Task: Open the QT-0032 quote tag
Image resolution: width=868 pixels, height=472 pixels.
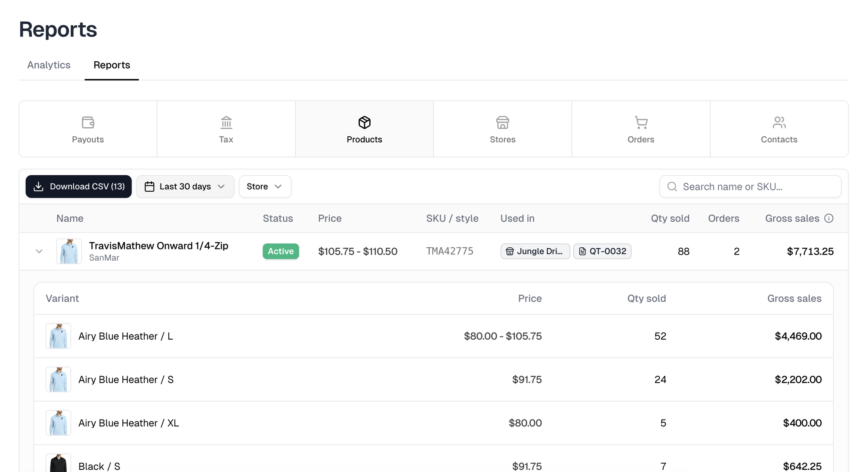Action: coord(602,251)
